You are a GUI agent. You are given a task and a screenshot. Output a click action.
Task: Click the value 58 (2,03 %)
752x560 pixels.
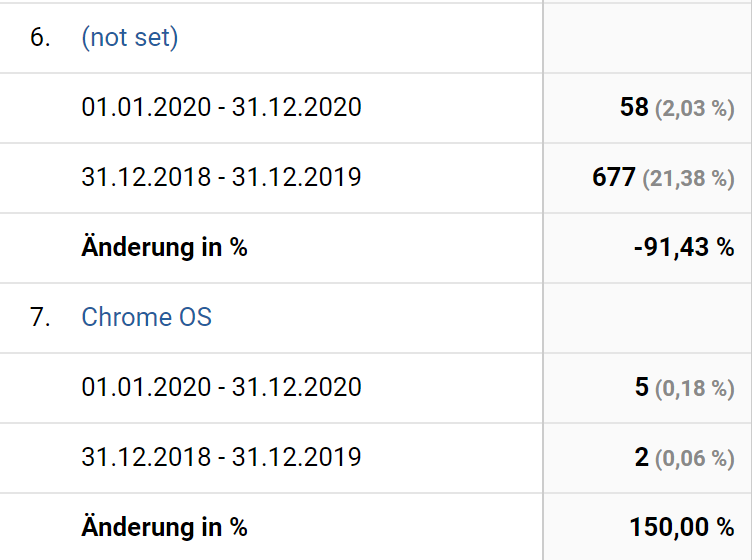coord(677,107)
